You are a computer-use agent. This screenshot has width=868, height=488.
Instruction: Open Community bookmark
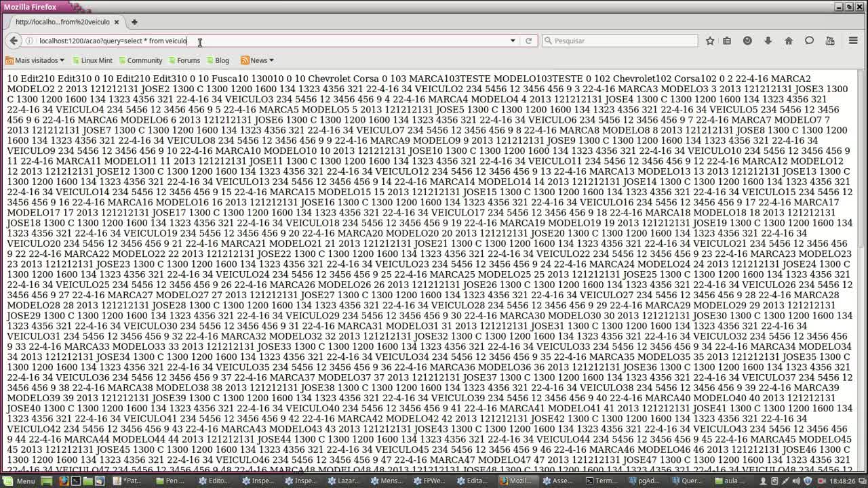tap(140, 60)
